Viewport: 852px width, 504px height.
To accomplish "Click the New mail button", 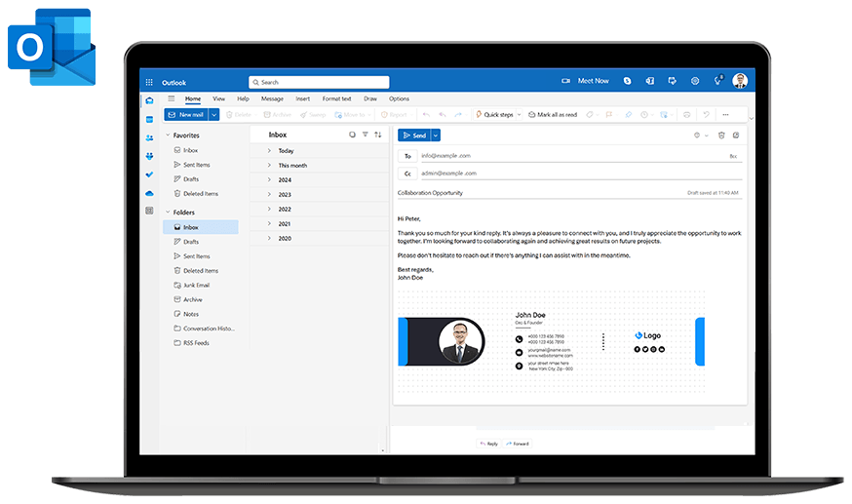I will coord(186,115).
